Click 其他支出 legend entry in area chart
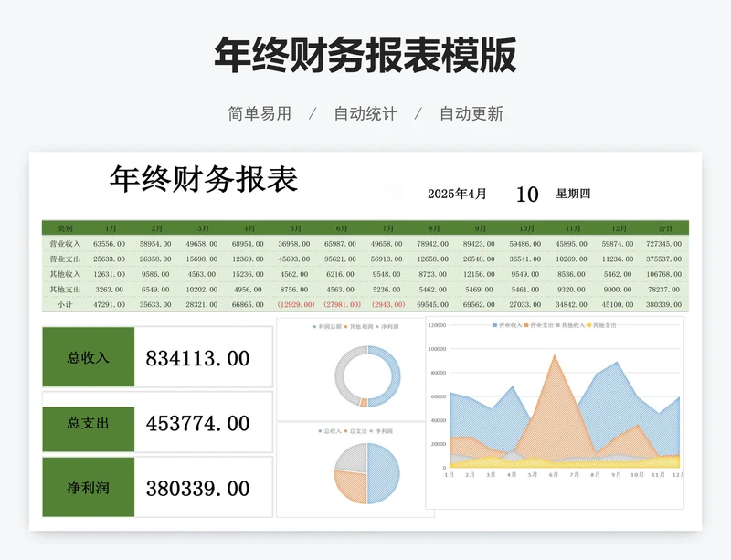This screenshot has width=731, height=560. click(601, 325)
